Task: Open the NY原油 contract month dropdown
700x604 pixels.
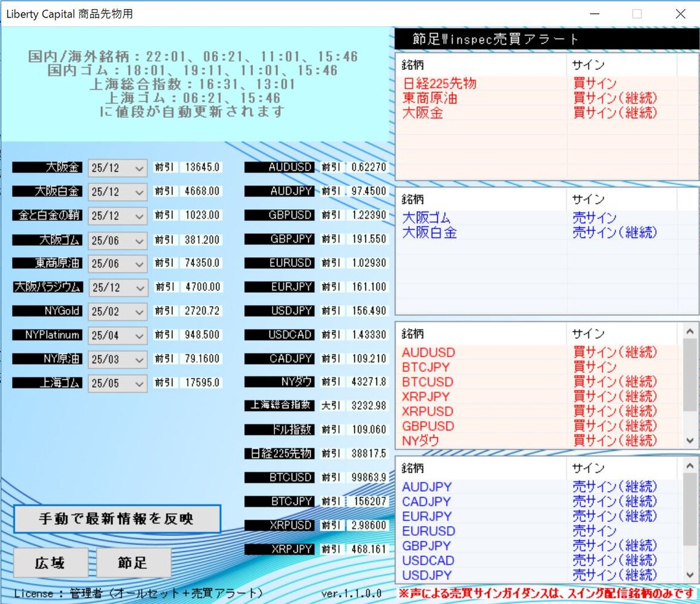Action: [x=117, y=359]
